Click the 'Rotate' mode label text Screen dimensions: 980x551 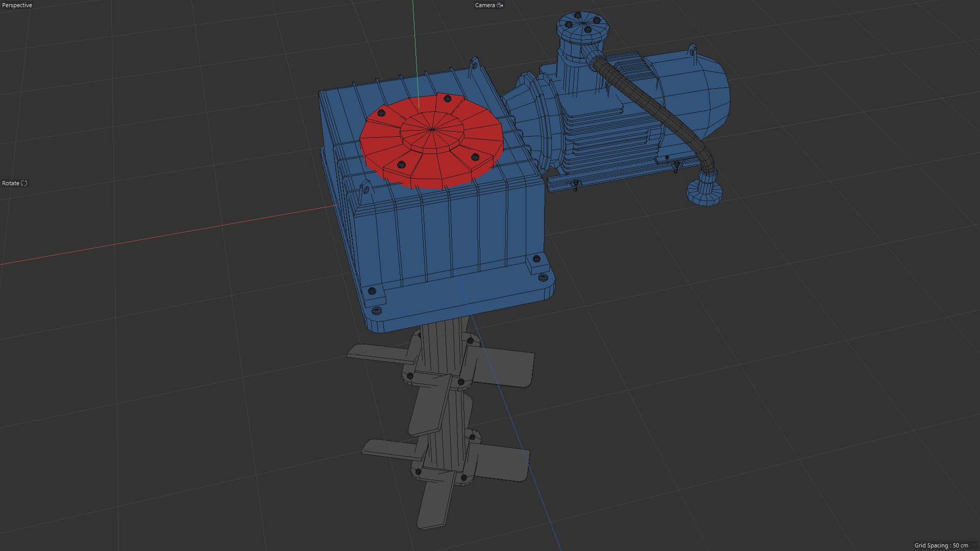point(11,183)
